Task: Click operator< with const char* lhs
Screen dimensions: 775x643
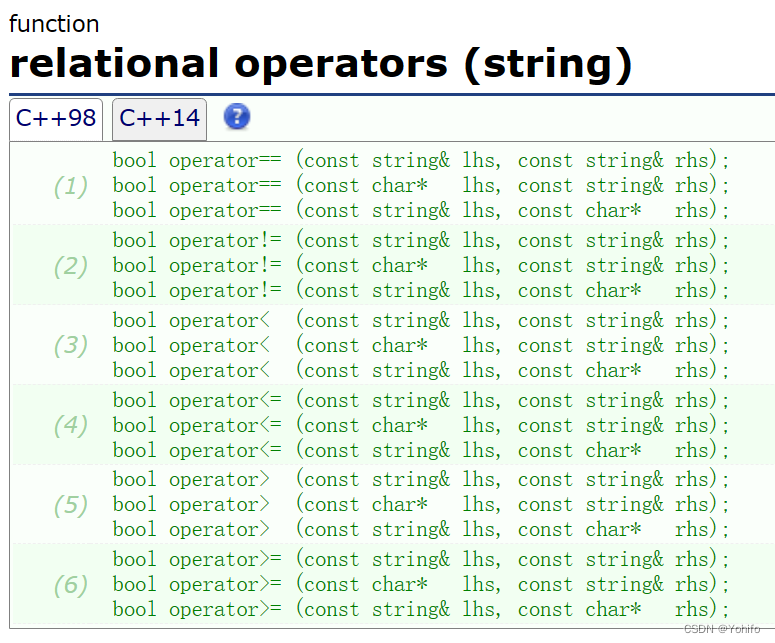Action: (421, 345)
